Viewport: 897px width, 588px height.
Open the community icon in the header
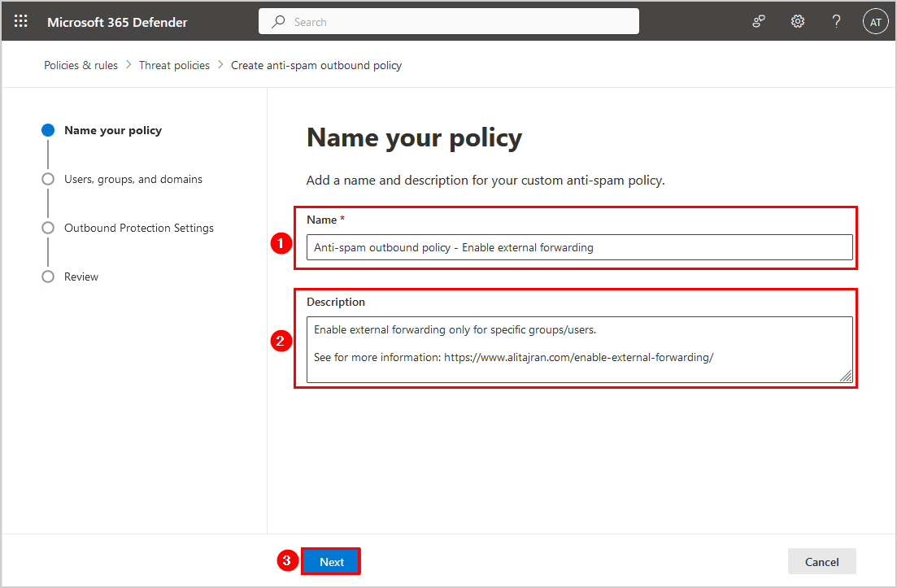759,22
